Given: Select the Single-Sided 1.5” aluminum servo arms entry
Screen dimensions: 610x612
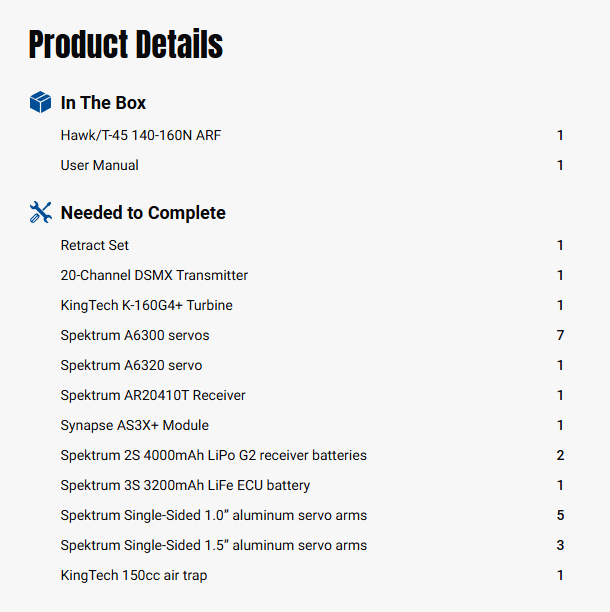Looking at the screenshot, I should pyautogui.click(x=213, y=545).
